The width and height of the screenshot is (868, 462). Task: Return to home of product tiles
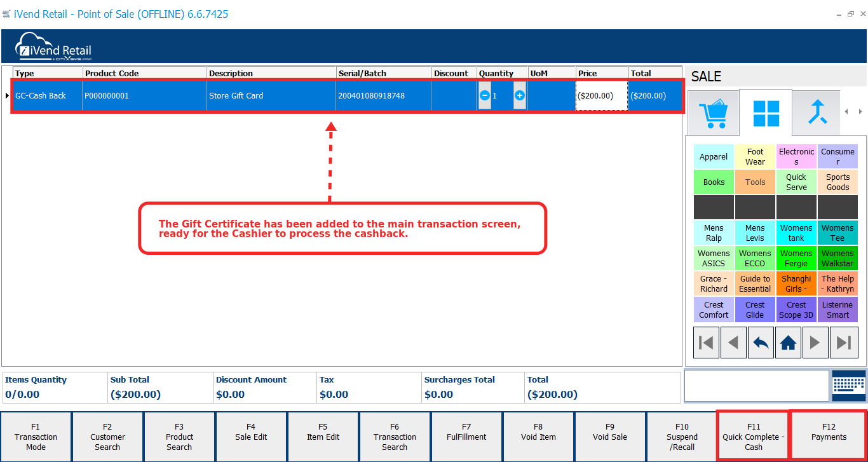[788, 343]
